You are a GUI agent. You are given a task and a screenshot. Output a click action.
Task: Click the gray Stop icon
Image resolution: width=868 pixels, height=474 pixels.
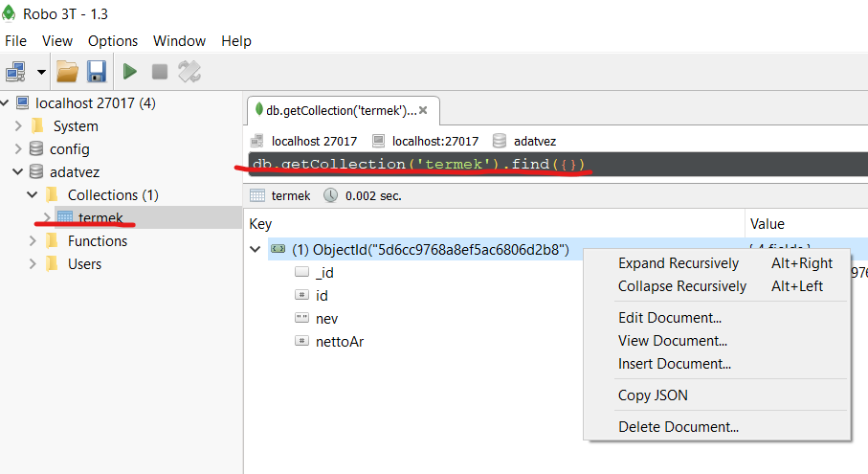(x=160, y=72)
